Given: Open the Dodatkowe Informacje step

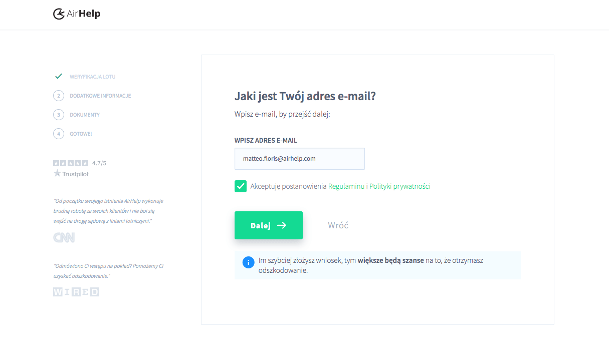Looking at the screenshot, I should [100, 96].
